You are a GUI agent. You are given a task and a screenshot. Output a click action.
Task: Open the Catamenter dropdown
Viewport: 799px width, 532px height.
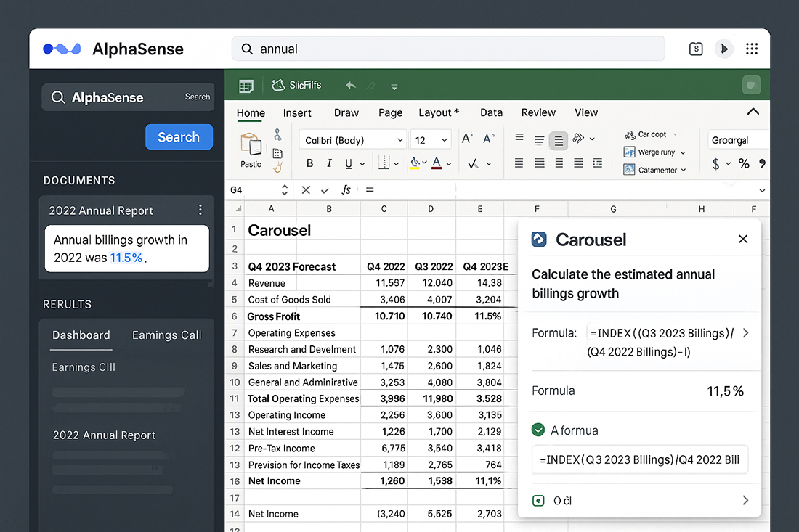(x=654, y=170)
